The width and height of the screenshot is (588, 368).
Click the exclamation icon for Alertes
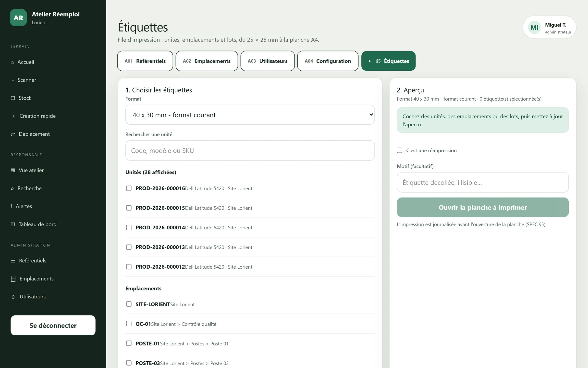[x=11, y=206]
